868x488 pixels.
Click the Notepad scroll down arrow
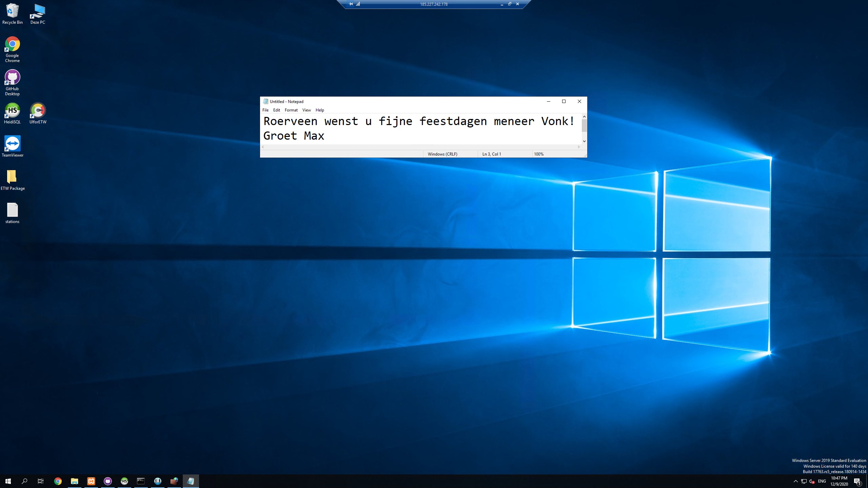584,141
